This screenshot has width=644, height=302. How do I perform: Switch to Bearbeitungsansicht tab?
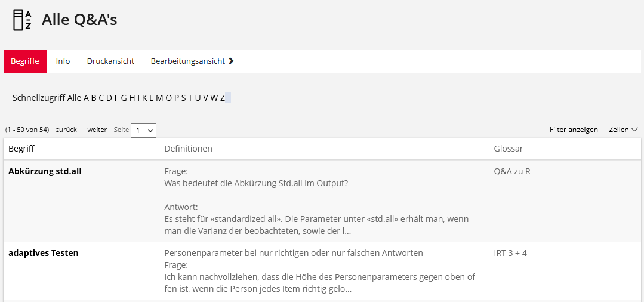coord(187,61)
